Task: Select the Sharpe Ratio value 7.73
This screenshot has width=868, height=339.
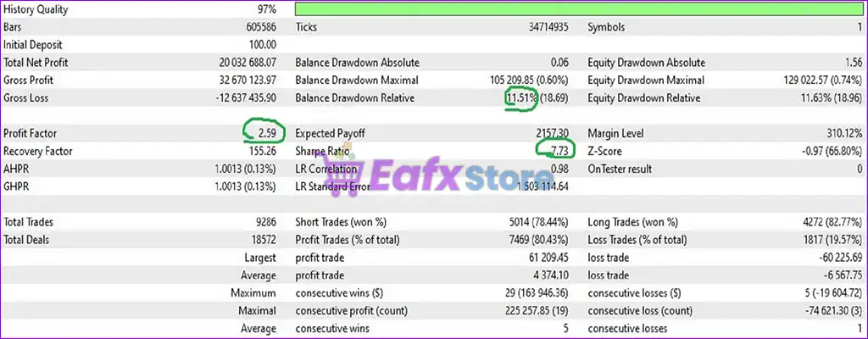Action: (x=558, y=151)
